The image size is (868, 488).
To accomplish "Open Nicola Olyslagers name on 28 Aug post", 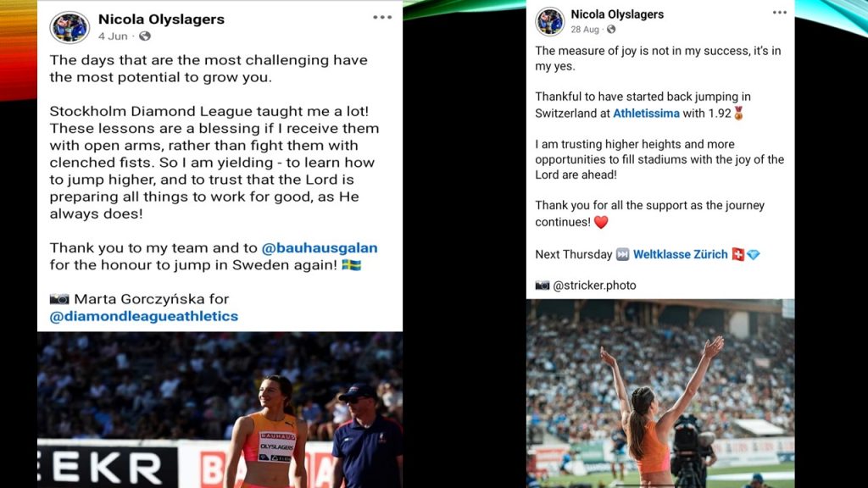I will (617, 14).
